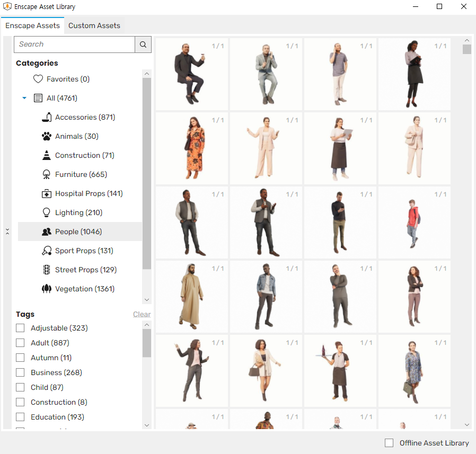Select woman in blue patterned dress with bag

click(x=414, y=371)
